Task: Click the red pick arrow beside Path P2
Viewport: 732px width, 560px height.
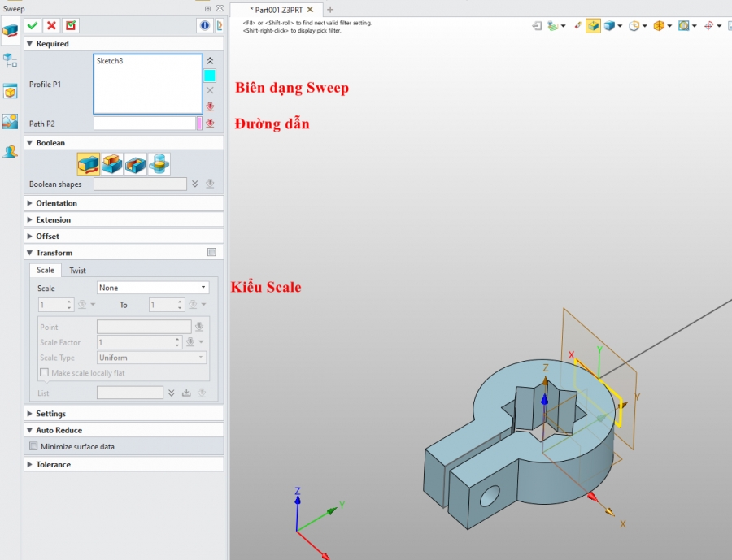Action: click(x=210, y=124)
